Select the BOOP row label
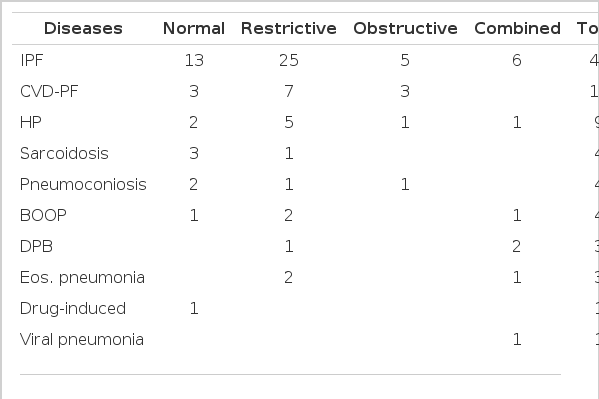 (43, 215)
